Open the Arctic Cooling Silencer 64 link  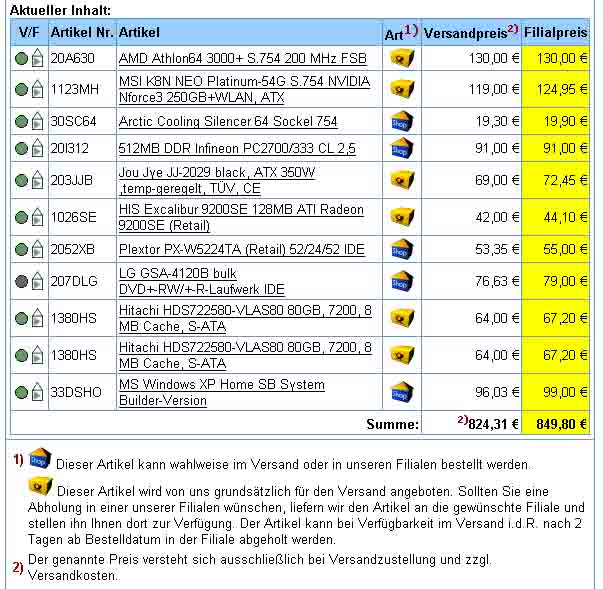[228, 121]
